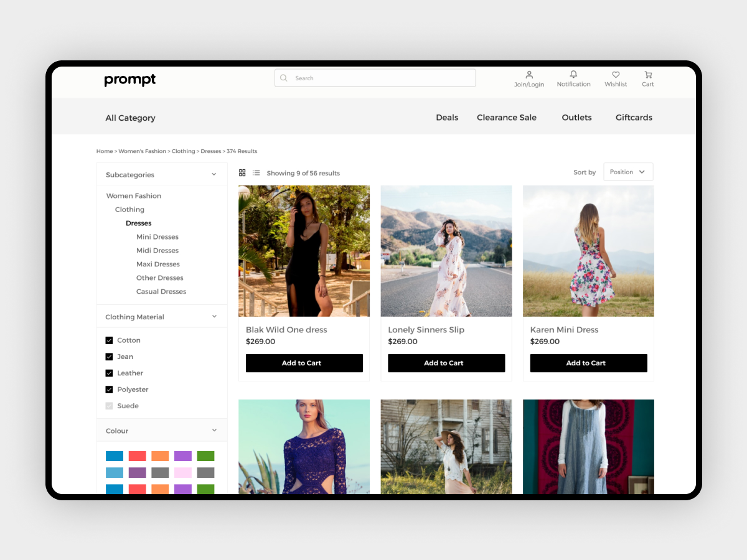The image size is (747, 560).
Task: Open the Wishlist heart icon
Action: pyautogui.click(x=616, y=75)
